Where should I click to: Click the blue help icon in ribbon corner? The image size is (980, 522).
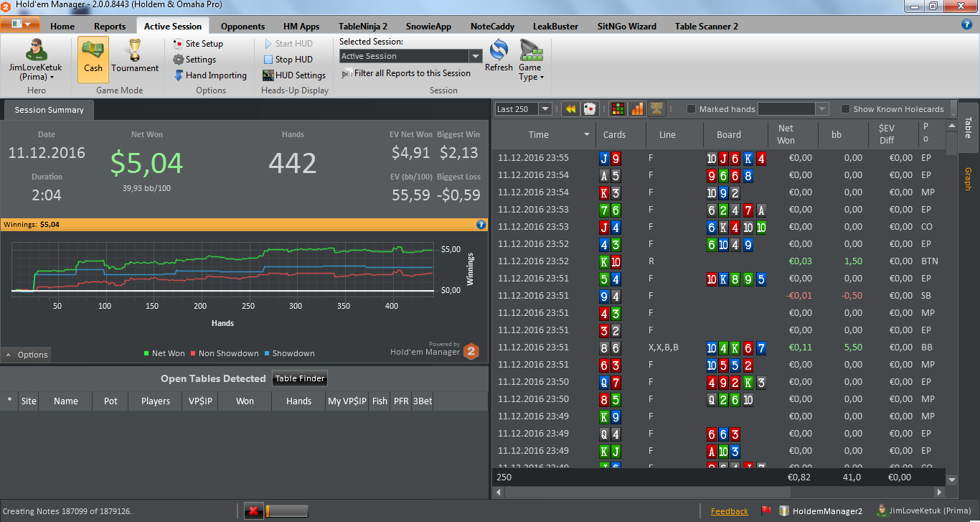(x=966, y=24)
